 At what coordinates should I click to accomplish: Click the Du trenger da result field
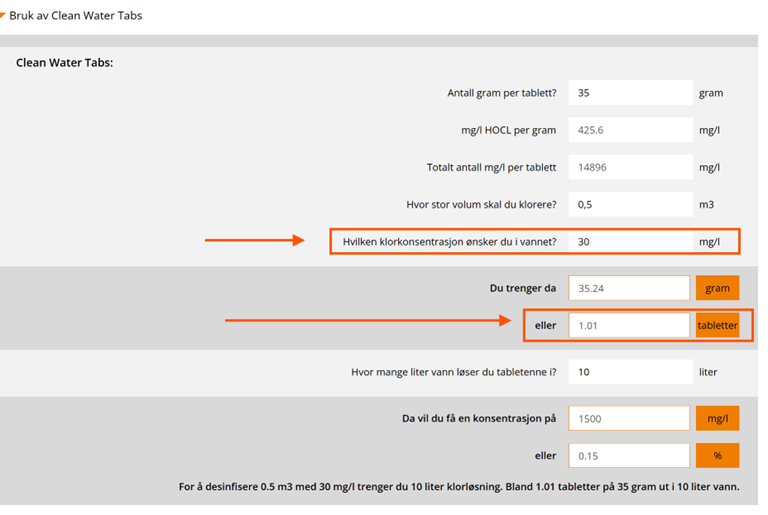click(629, 288)
